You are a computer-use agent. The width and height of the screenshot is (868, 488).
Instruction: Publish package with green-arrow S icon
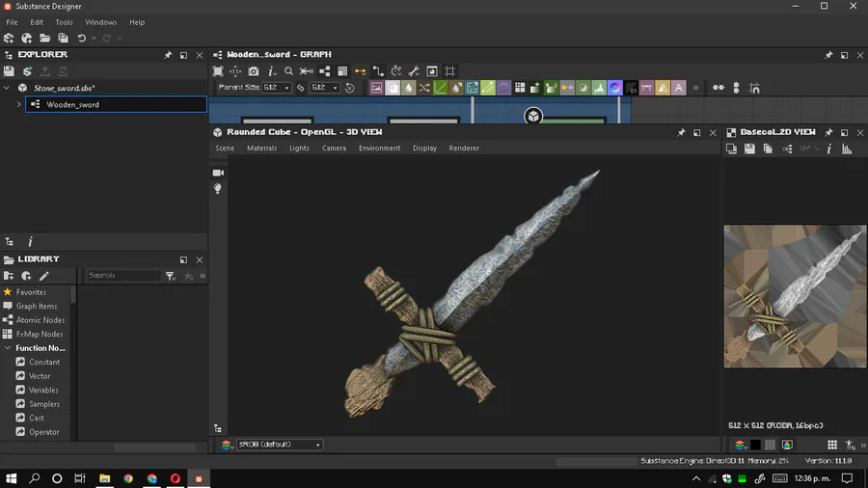tap(27, 71)
